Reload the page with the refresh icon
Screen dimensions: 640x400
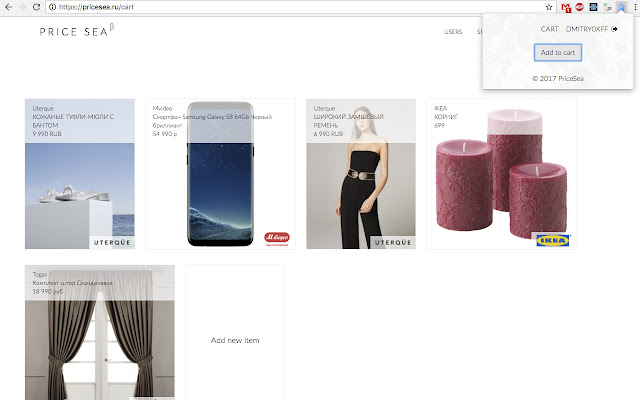[36, 7]
